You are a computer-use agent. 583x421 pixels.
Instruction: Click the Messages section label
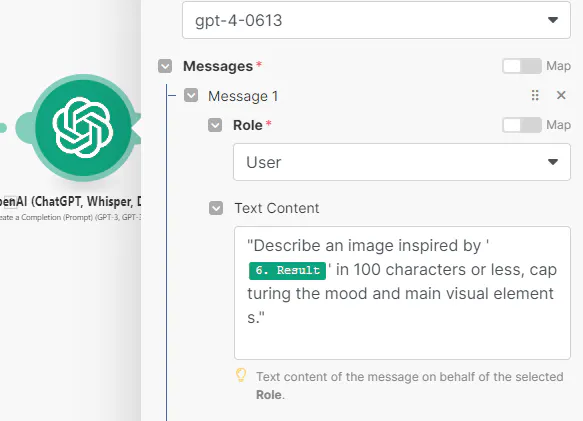pyautogui.click(x=218, y=66)
